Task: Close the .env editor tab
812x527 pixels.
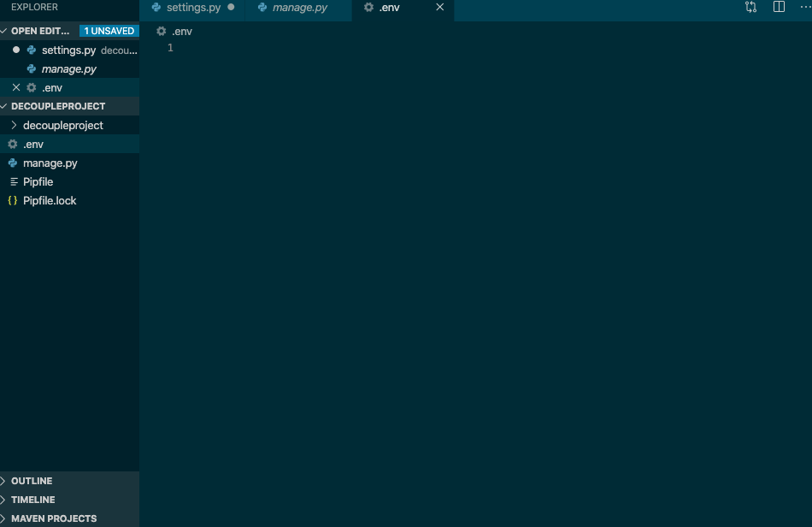Action: tap(439, 7)
